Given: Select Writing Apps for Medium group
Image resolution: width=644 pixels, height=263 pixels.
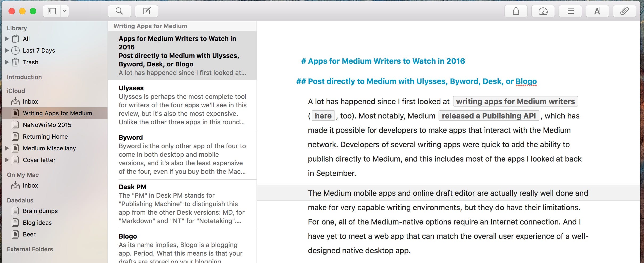Looking at the screenshot, I should pyautogui.click(x=57, y=113).
